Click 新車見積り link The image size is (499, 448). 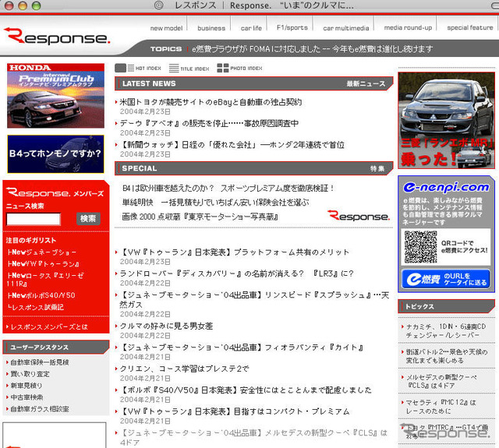[26, 386]
